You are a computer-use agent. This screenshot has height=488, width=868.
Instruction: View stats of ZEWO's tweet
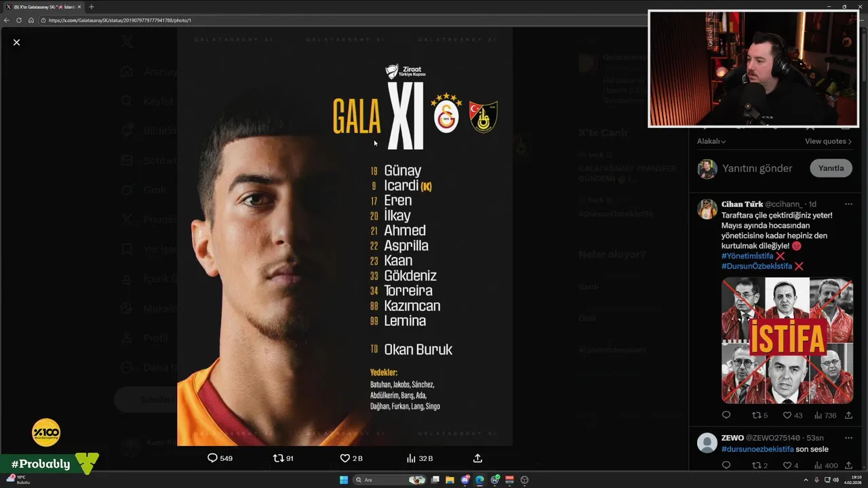coord(825,465)
